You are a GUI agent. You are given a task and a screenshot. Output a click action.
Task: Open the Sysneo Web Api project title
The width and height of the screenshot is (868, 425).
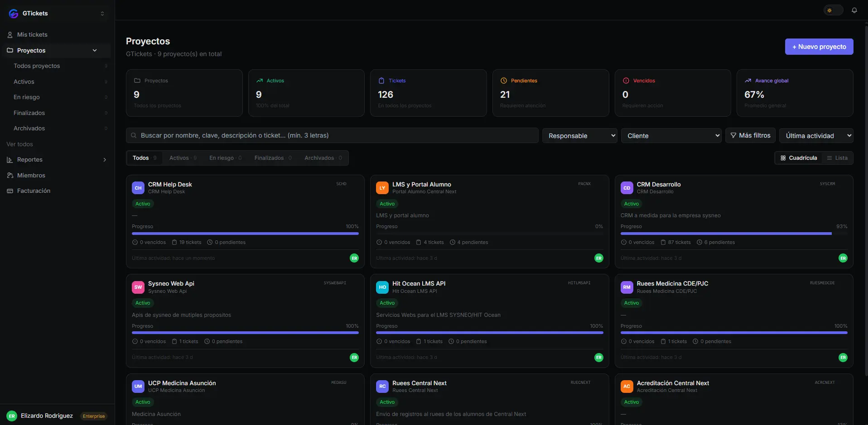(171, 283)
